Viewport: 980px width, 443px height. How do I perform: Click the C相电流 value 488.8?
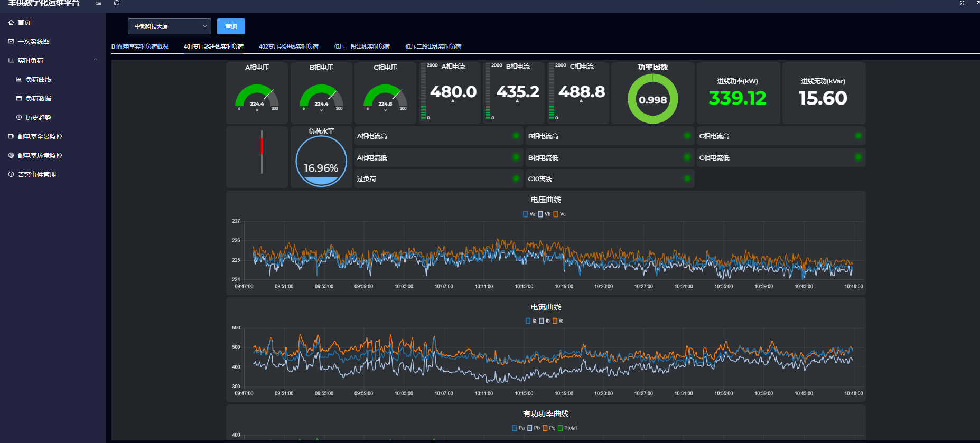pos(582,92)
